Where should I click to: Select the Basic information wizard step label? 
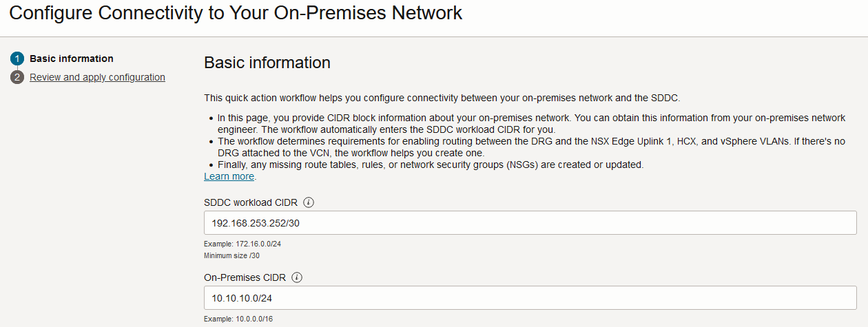pos(72,59)
